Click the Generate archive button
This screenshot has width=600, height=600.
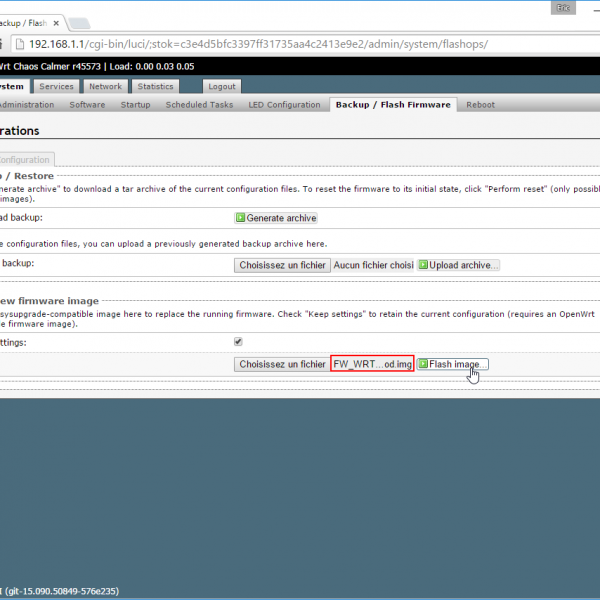(x=276, y=218)
